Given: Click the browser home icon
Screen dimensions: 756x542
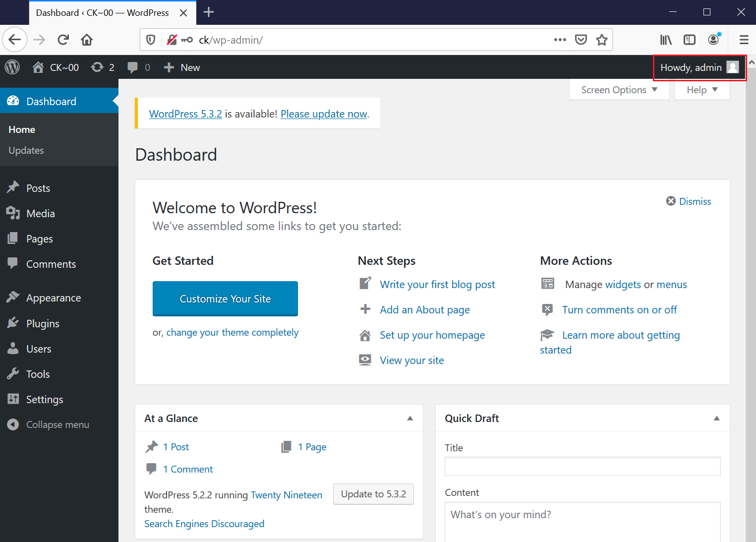Looking at the screenshot, I should 87,40.
